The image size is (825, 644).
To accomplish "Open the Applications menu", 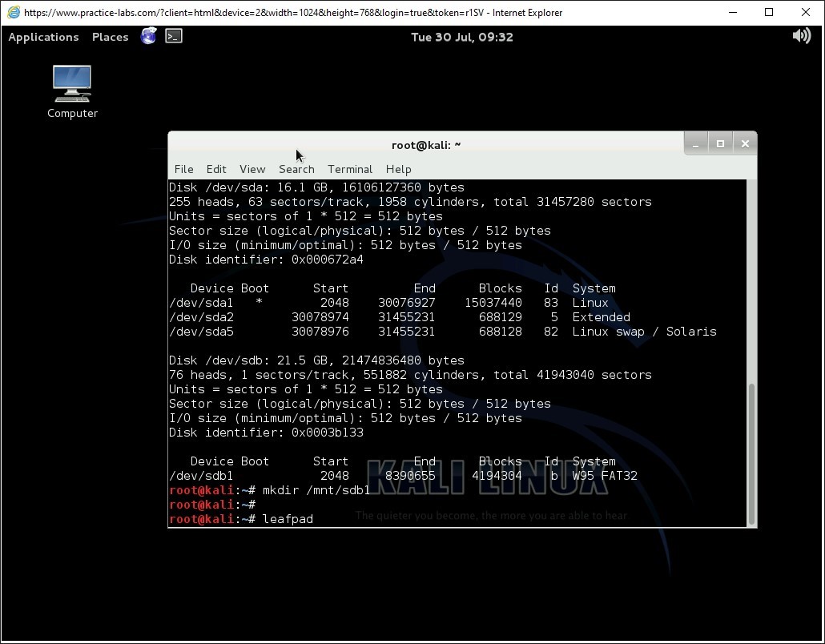I will [x=43, y=37].
